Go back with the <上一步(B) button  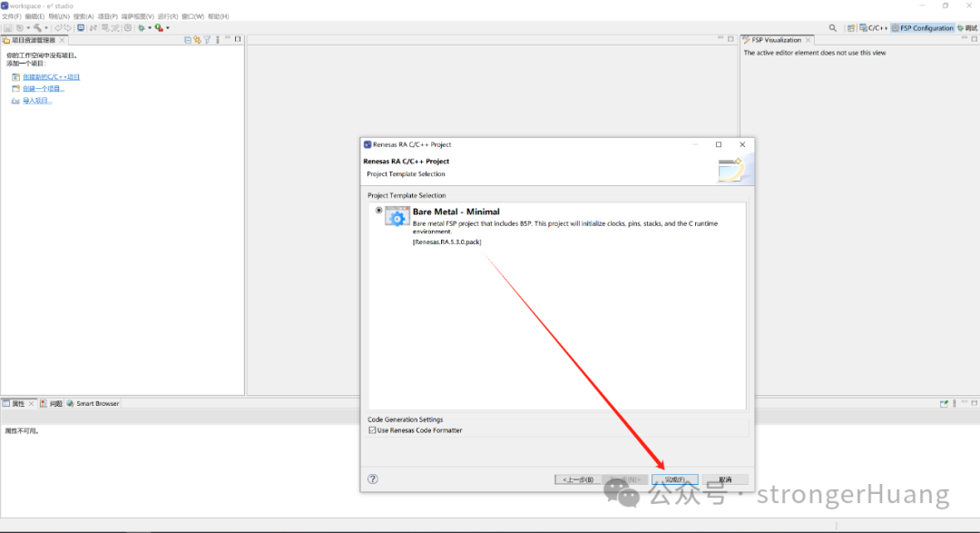click(578, 479)
